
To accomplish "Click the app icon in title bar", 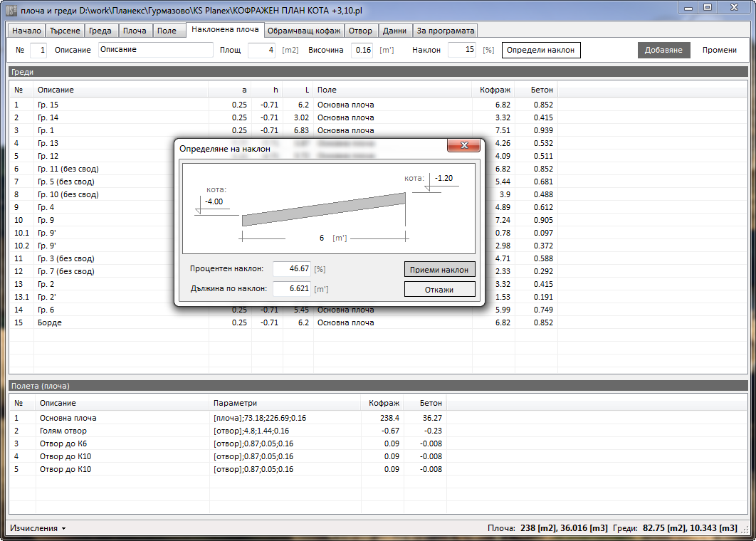I will coord(11,9).
